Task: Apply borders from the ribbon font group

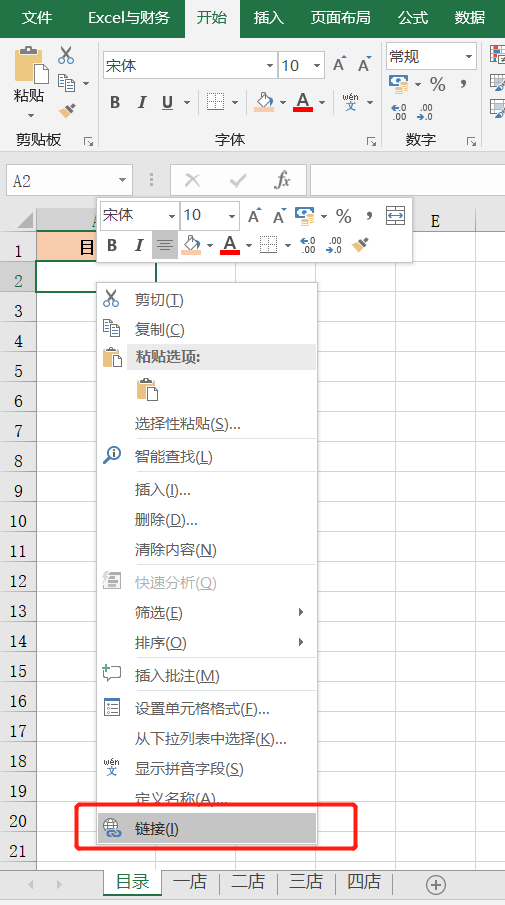Action: point(215,103)
